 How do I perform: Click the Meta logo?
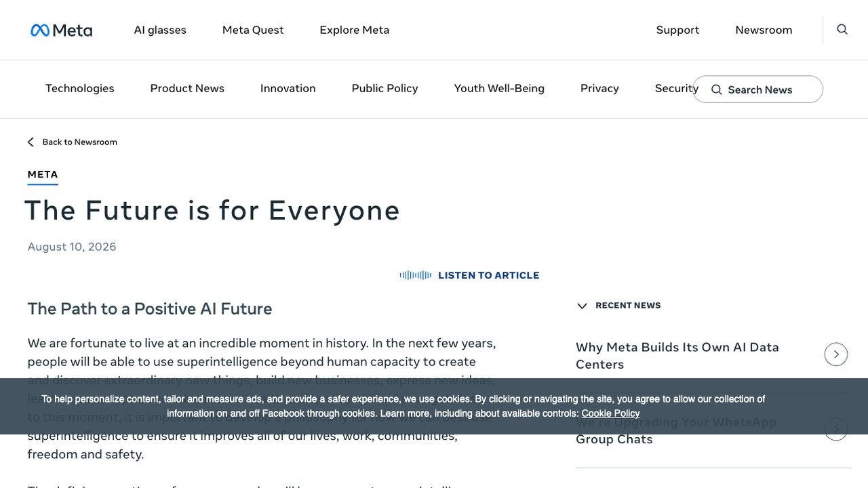62,30
